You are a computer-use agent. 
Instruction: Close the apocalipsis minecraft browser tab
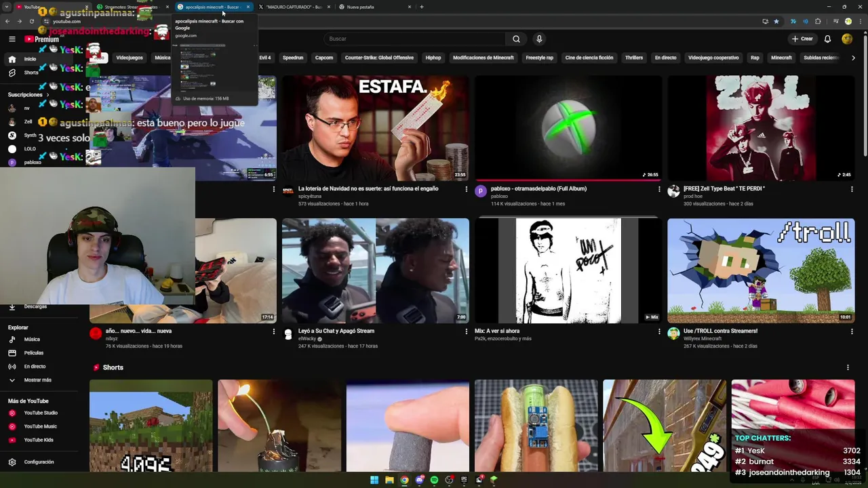248,7
